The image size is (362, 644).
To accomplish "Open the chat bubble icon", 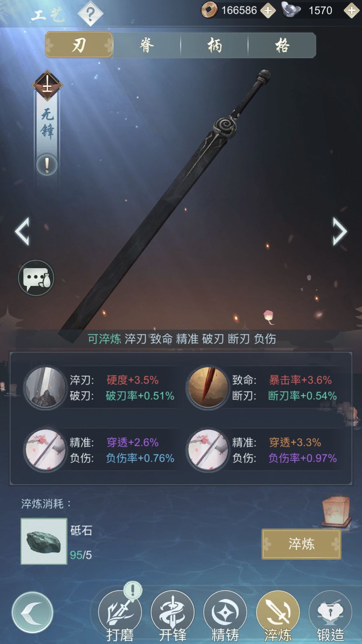I will pyautogui.click(x=36, y=278).
